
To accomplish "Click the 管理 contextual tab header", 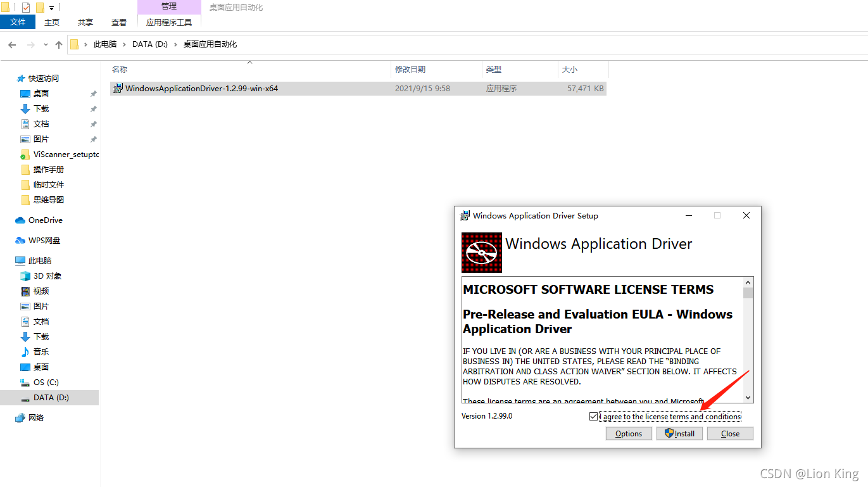I will coord(169,7).
